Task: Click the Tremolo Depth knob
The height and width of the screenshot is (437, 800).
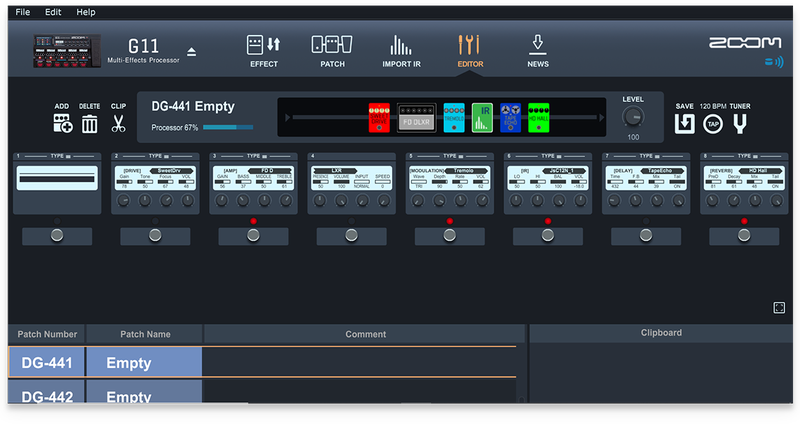Action: pos(439,200)
